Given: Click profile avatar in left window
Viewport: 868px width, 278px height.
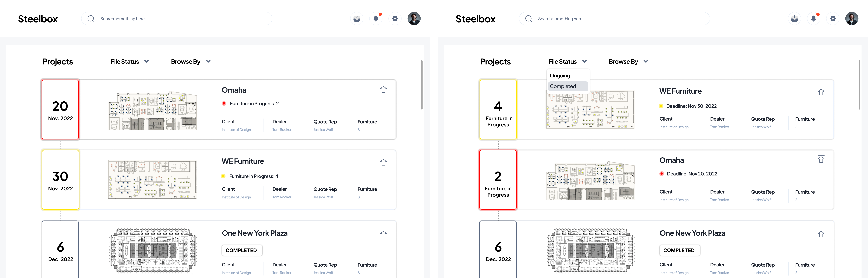Looking at the screenshot, I should coord(414,19).
